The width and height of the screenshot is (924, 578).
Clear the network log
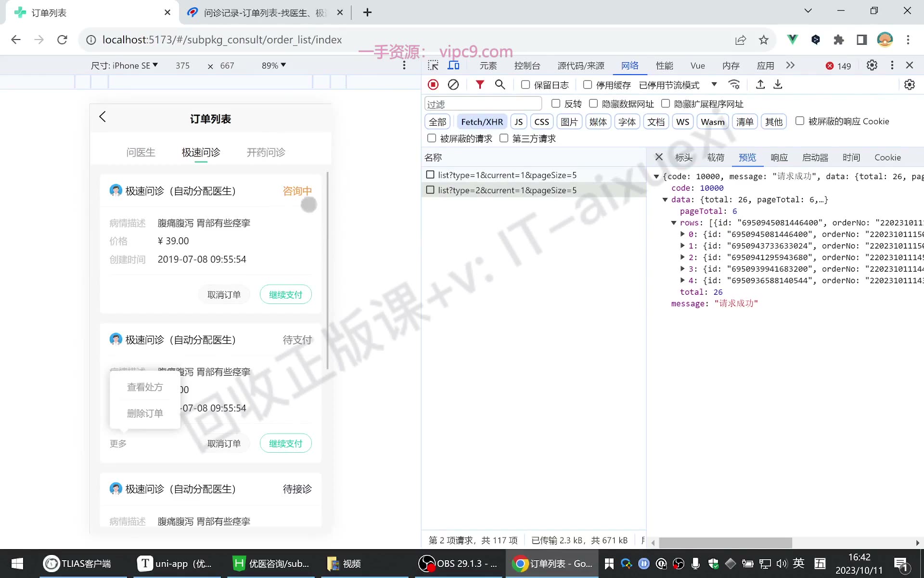[x=453, y=85]
